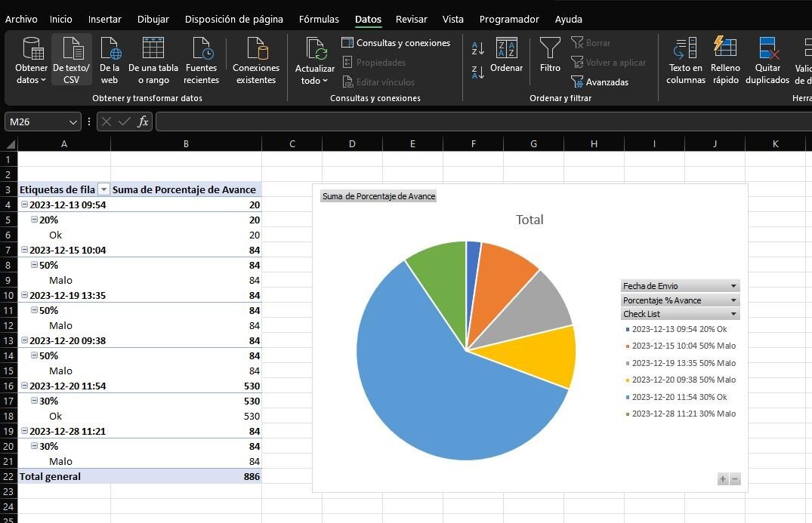Collapse the 50% group under 2023-12-15 10:04

tap(34, 266)
